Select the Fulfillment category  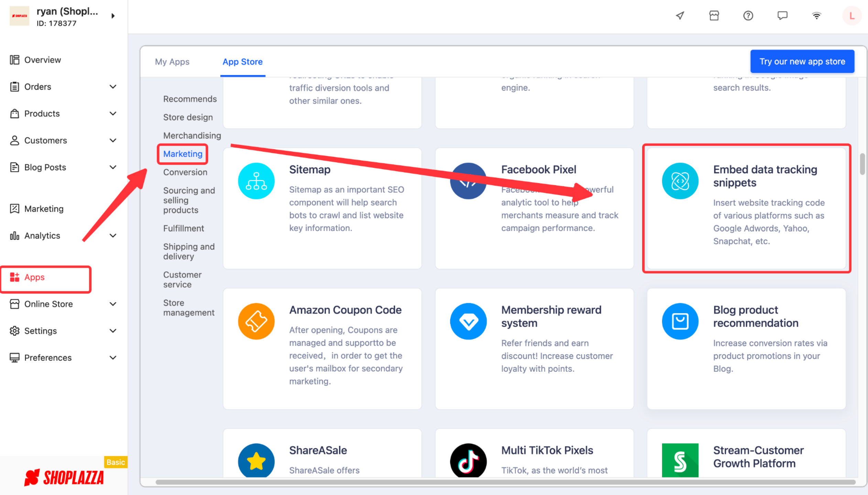[183, 228]
